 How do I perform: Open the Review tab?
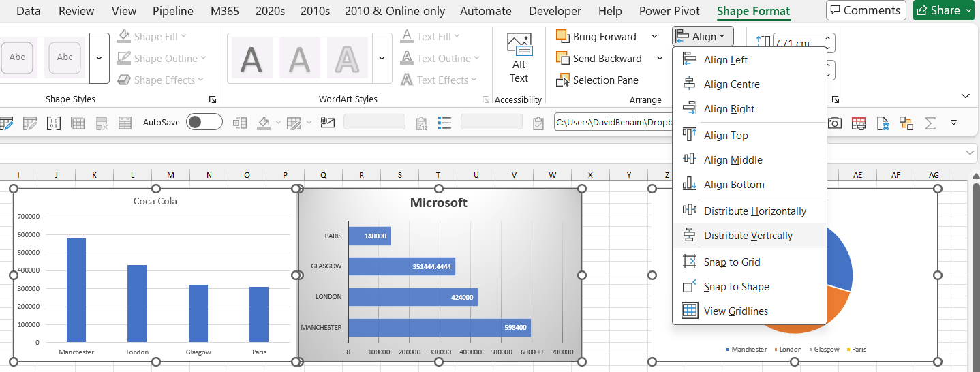click(77, 11)
